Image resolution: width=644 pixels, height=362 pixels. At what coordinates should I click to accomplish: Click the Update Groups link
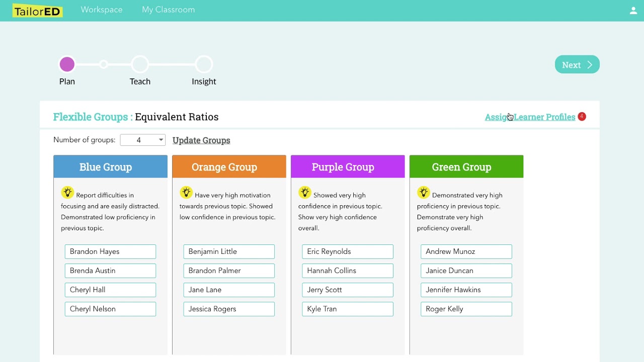pos(201,140)
